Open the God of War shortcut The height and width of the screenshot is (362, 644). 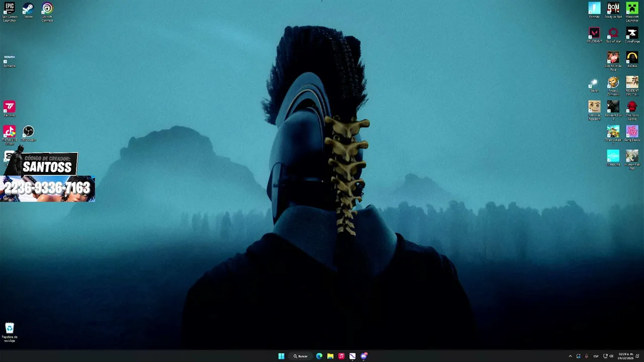click(x=613, y=35)
